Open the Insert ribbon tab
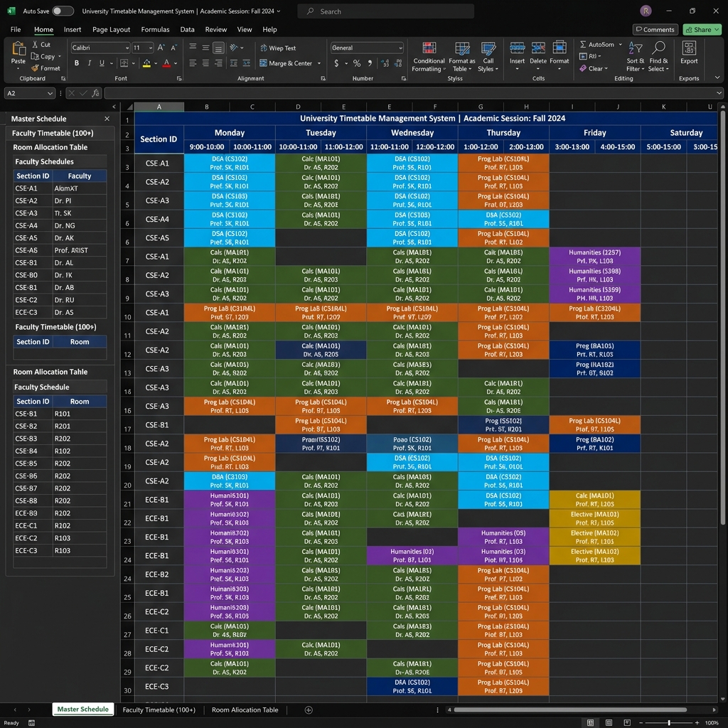 pos(73,29)
